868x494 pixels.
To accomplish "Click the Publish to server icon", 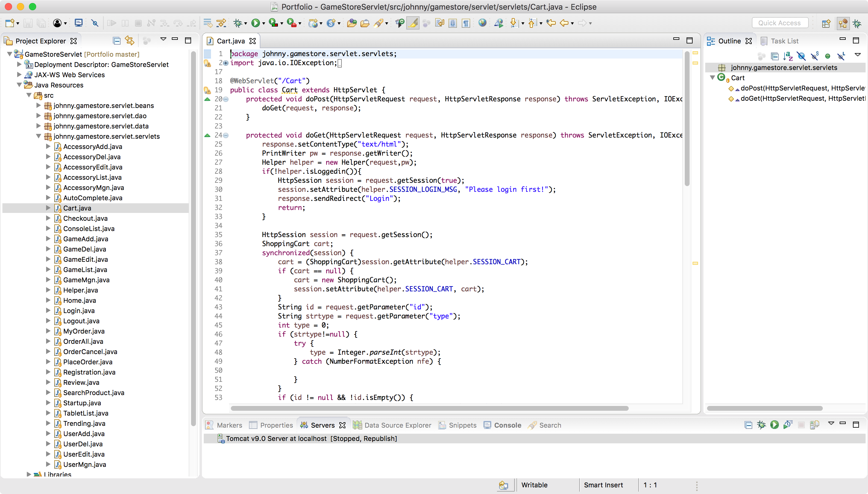I will click(814, 425).
